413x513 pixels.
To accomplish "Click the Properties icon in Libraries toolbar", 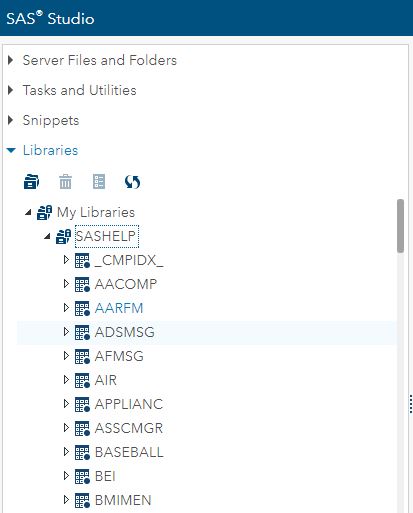I will pos(99,182).
